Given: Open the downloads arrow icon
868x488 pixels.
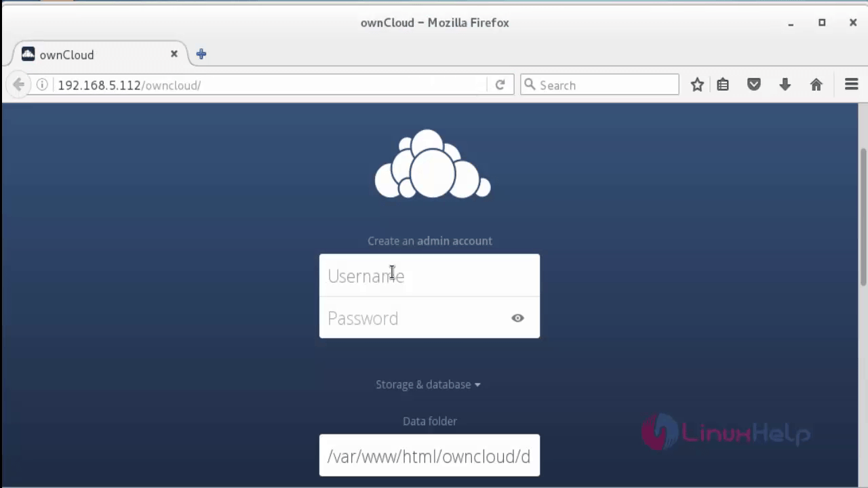Looking at the screenshot, I should (785, 85).
